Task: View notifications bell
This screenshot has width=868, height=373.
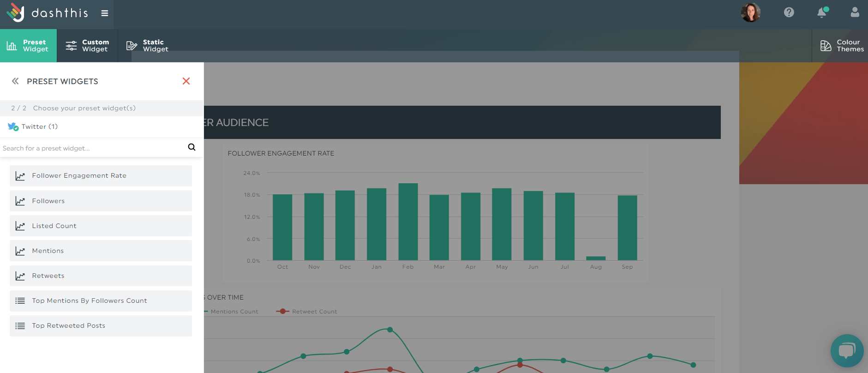Action: pos(822,12)
